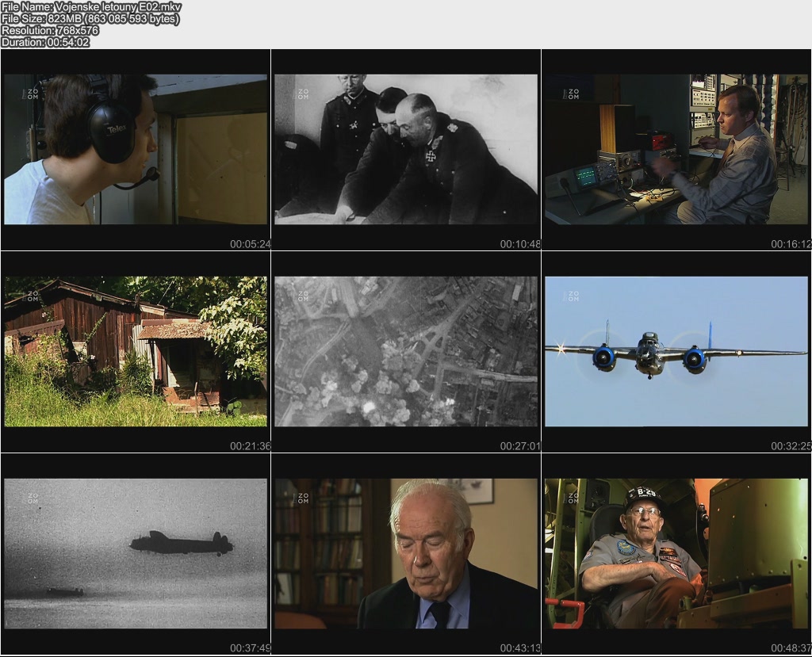Click the ZOOM watermark on the bookshelf interview frame
812x657 pixels.
[302, 498]
